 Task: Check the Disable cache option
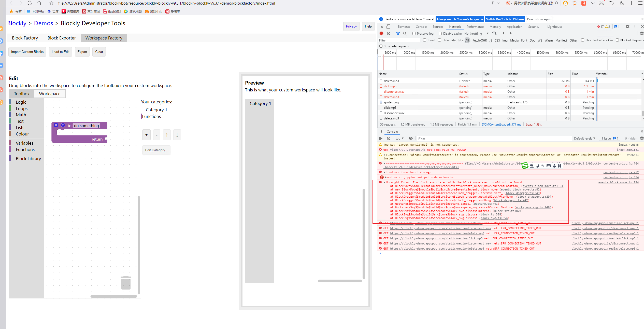pyautogui.click(x=440, y=33)
